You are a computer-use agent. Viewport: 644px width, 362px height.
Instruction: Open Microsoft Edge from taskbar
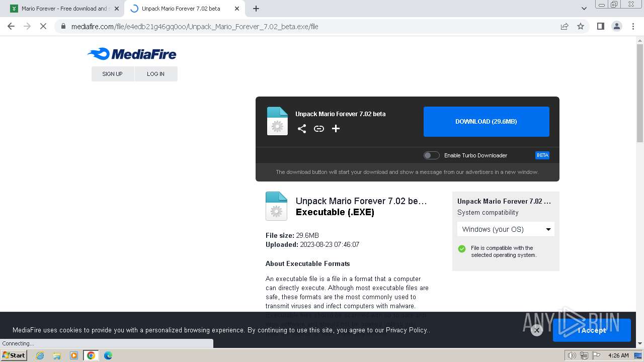[108, 355]
